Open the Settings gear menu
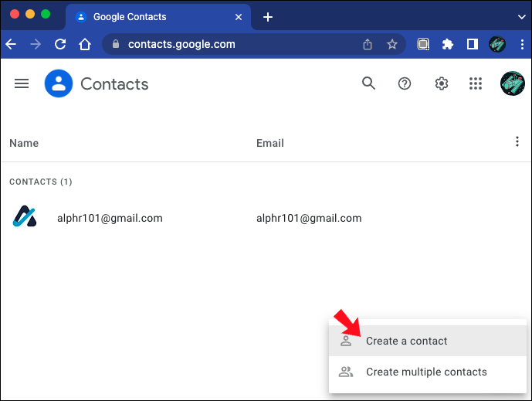 (442, 83)
